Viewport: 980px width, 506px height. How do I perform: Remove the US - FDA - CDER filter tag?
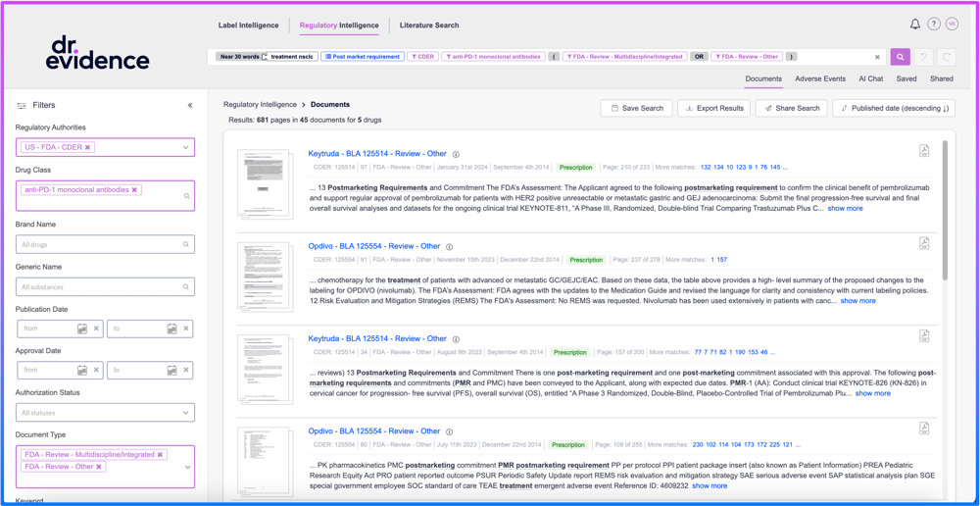point(87,147)
